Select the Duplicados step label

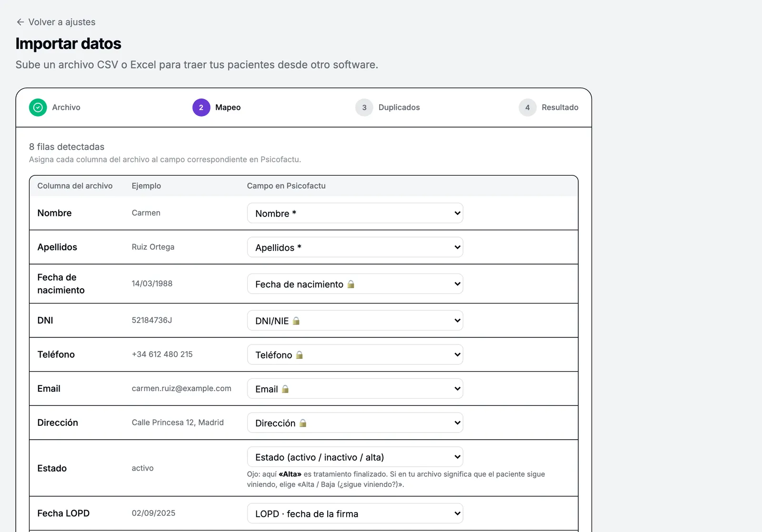pyautogui.click(x=399, y=108)
